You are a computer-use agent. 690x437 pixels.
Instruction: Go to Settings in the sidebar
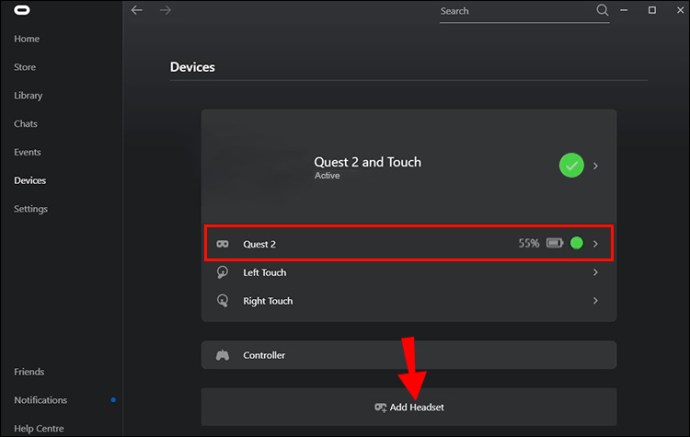click(x=31, y=209)
